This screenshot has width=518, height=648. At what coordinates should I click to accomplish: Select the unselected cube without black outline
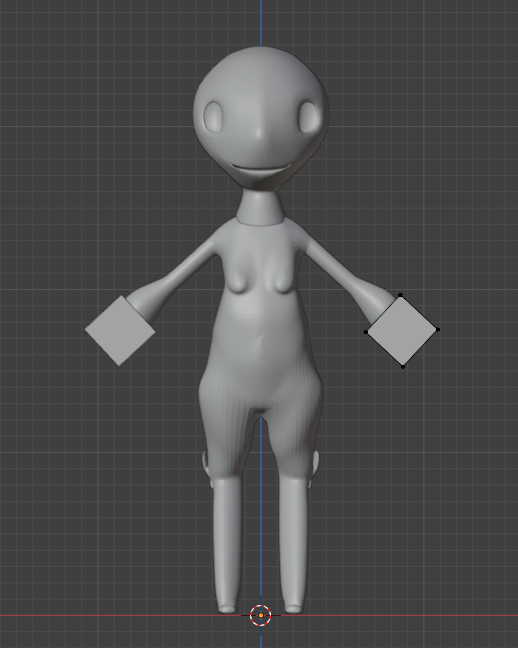[120, 331]
